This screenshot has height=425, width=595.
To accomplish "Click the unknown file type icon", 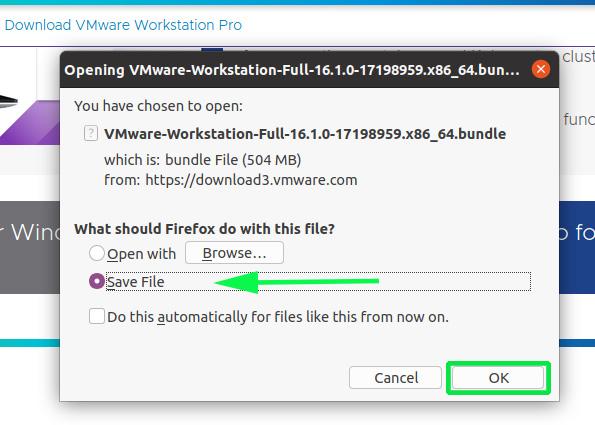I will (x=91, y=134).
